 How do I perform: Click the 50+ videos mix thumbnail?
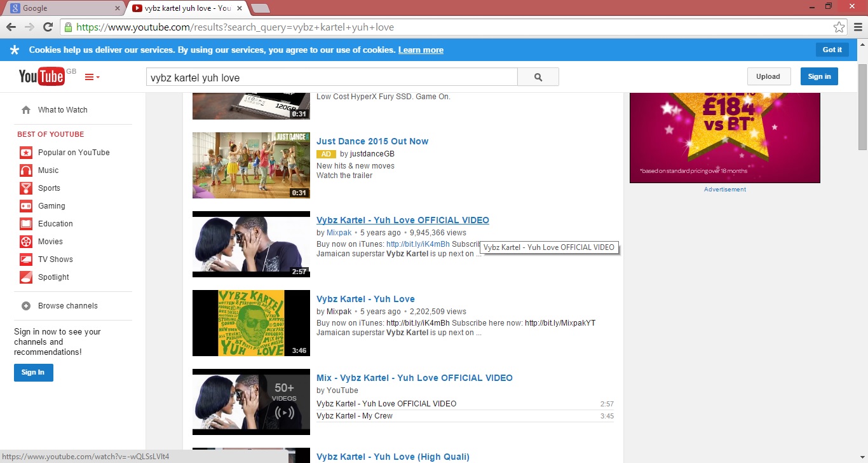click(251, 402)
